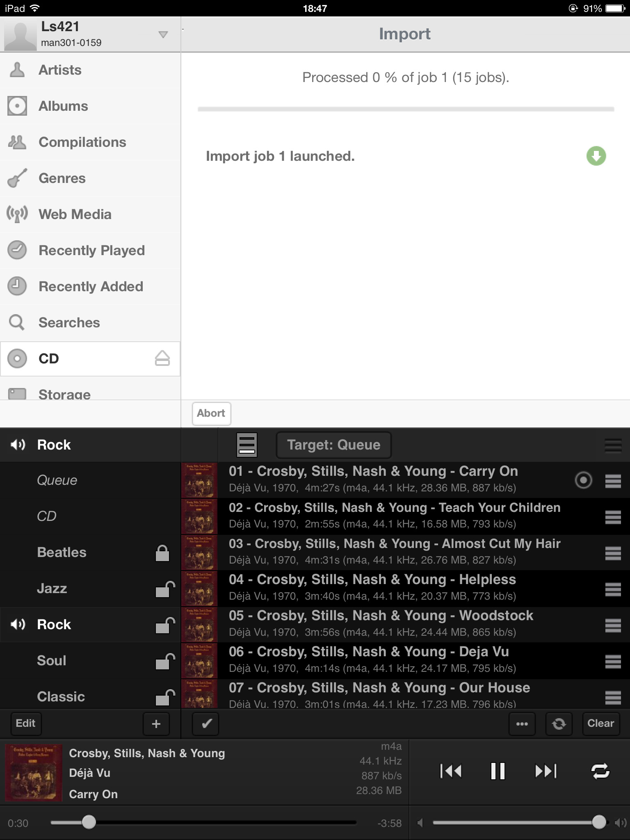Viewport: 630px width, 840px height.
Task: Select track 05 Woodstock
Action: (x=405, y=625)
